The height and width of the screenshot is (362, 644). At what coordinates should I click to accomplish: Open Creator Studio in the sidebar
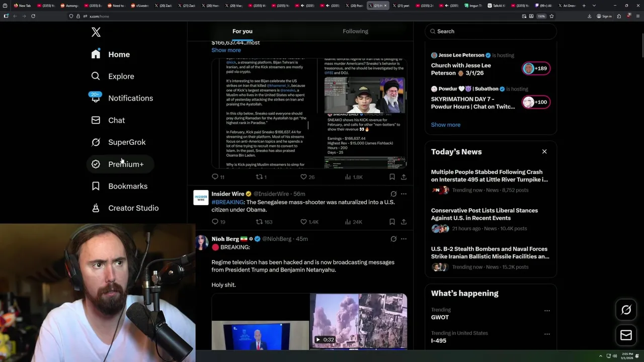click(125, 208)
